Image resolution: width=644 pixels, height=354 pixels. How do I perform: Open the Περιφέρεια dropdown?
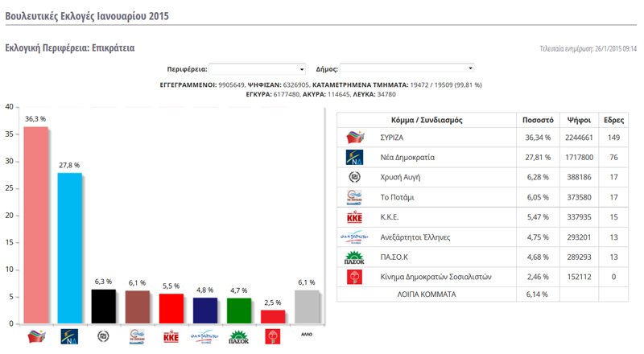[x=257, y=69]
